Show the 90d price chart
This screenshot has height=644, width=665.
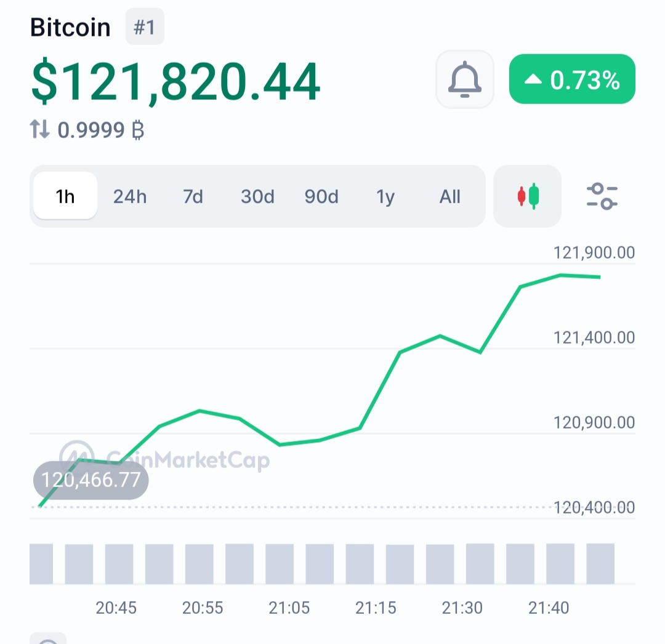321,196
